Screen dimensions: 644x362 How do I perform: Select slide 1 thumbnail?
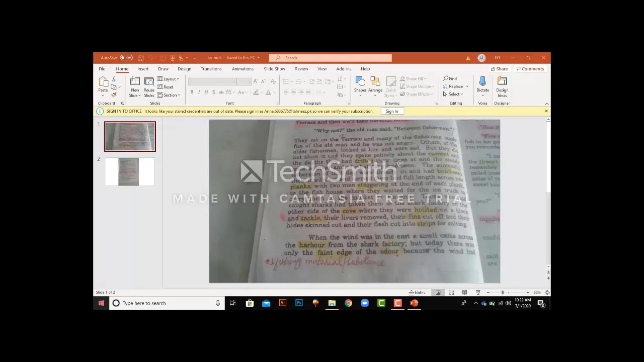pos(130,136)
